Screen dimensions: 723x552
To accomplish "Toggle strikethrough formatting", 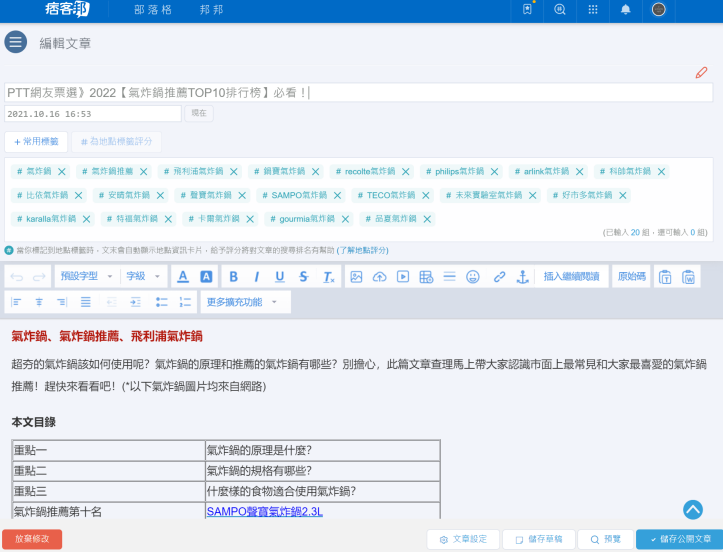I will click(x=303, y=277).
